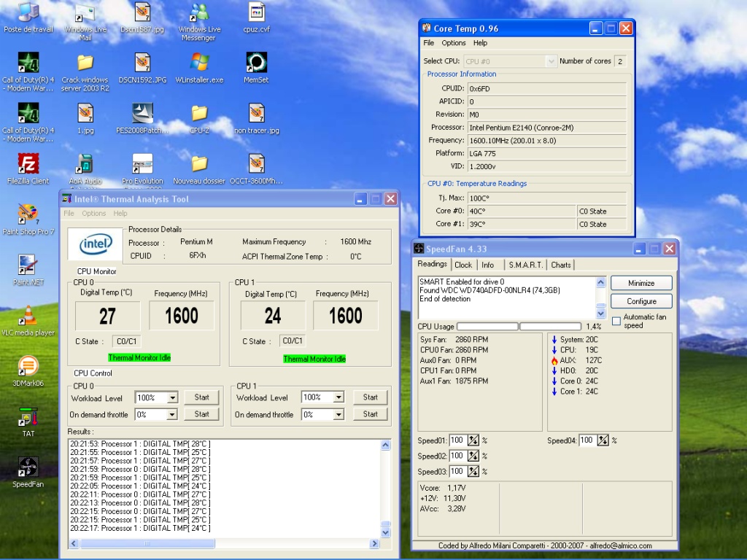The height and width of the screenshot is (560, 747).
Task: Open Windows Live Mail desktop shortcut
Action: point(85,21)
